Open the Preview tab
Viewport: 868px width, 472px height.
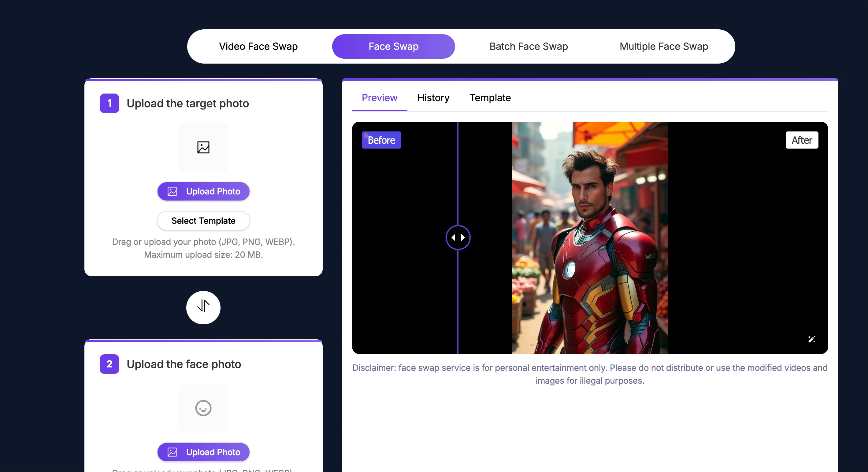[x=379, y=98]
